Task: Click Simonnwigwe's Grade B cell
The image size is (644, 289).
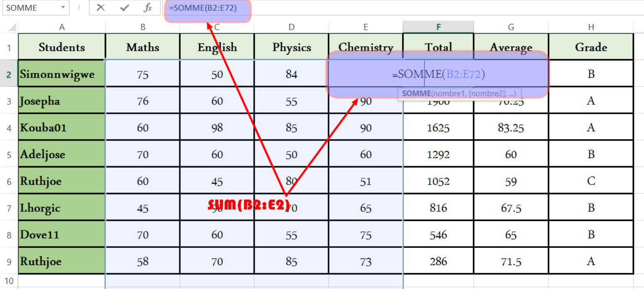Action: tap(591, 74)
